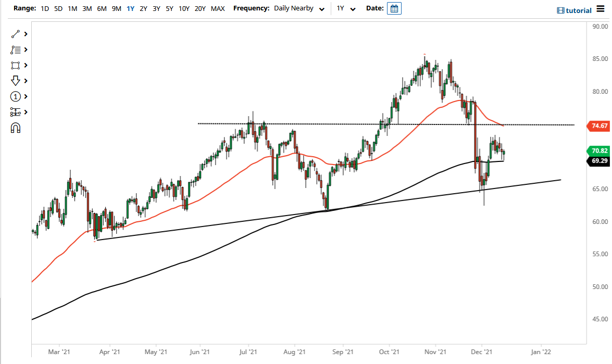Select the numbered label tool
Viewport: 612px width, 364px height.
(16, 96)
